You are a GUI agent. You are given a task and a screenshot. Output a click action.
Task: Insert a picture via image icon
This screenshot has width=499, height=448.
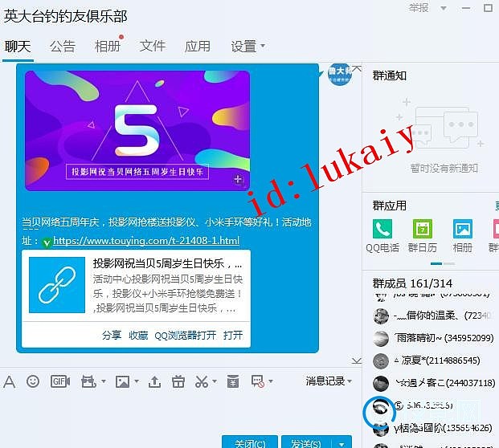point(122,381)
